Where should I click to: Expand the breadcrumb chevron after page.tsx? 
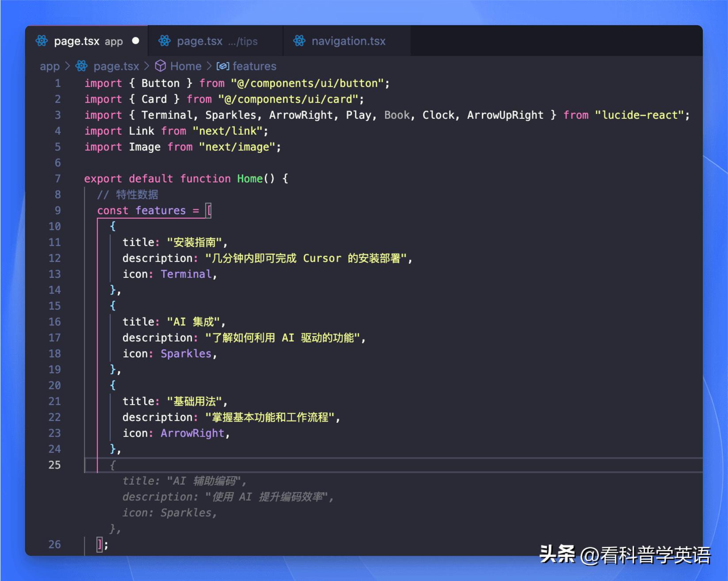coord(147,66)
